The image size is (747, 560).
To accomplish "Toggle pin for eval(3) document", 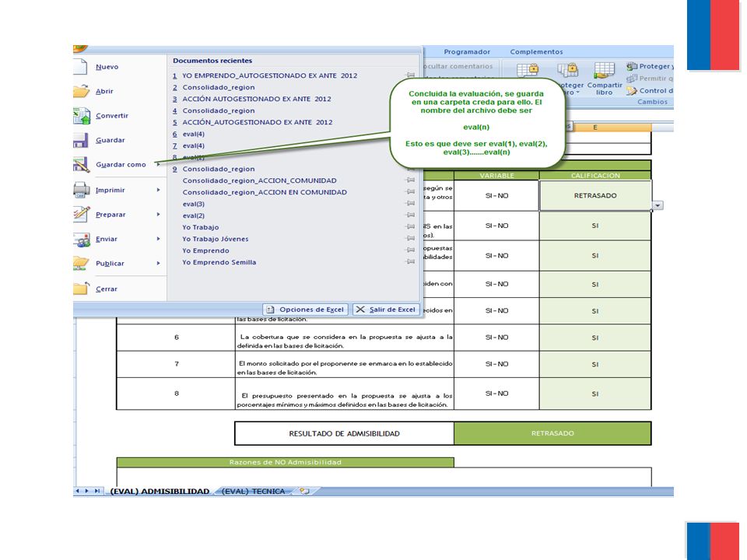I will 410,204.
